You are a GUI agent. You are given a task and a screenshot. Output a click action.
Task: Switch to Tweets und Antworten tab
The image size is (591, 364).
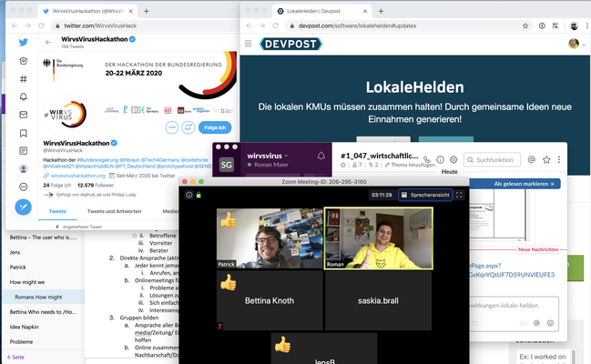pyautogui.click(x=114, y=211)
